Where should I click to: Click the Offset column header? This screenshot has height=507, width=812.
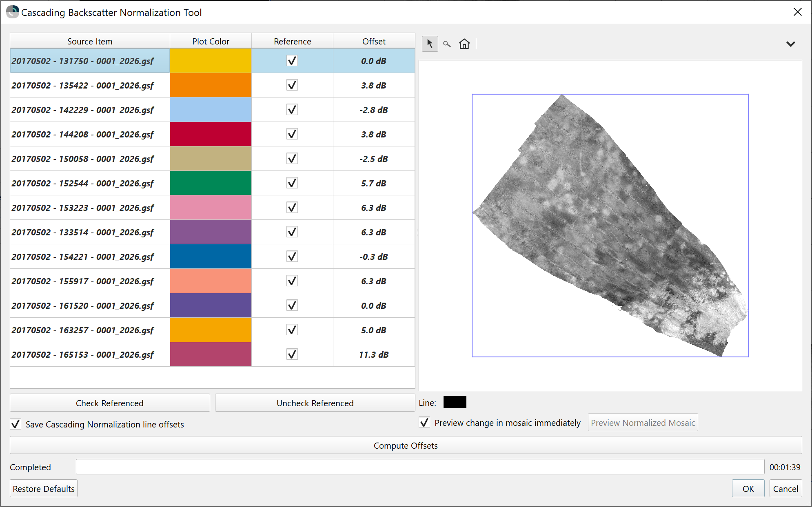pos(374,41)
